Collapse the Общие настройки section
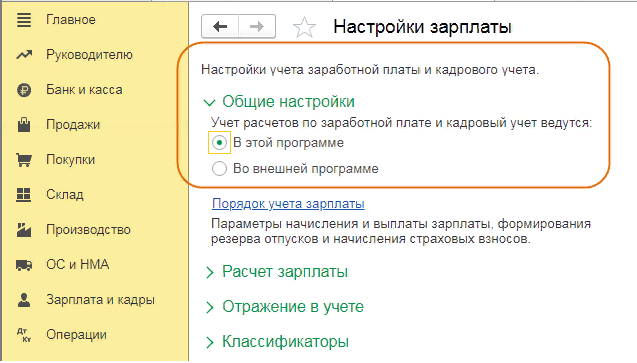Image resolution: width=637 pixels, height=363 pixels. [x=209, y=102]
